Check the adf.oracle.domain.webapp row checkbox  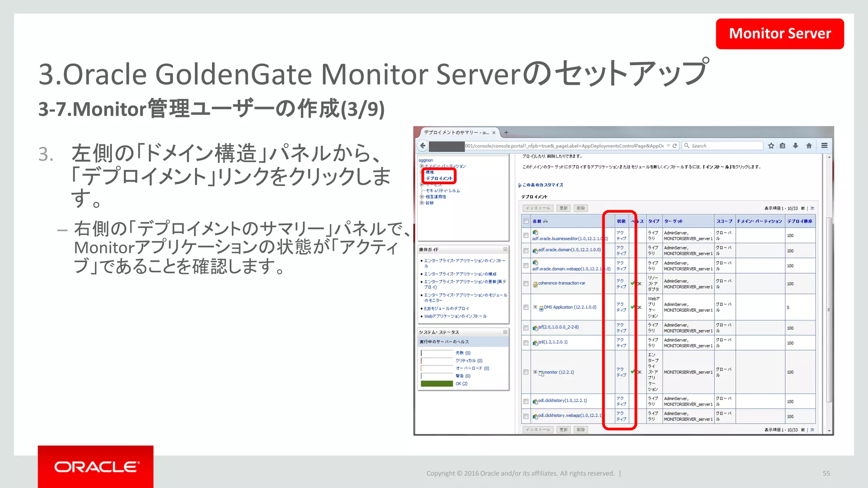526,266
